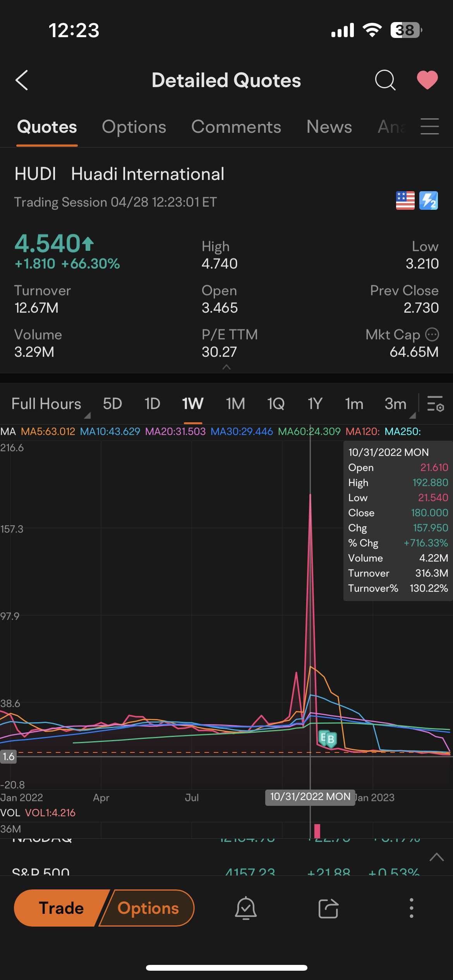Tap the share icon

(x=328, y=908)
